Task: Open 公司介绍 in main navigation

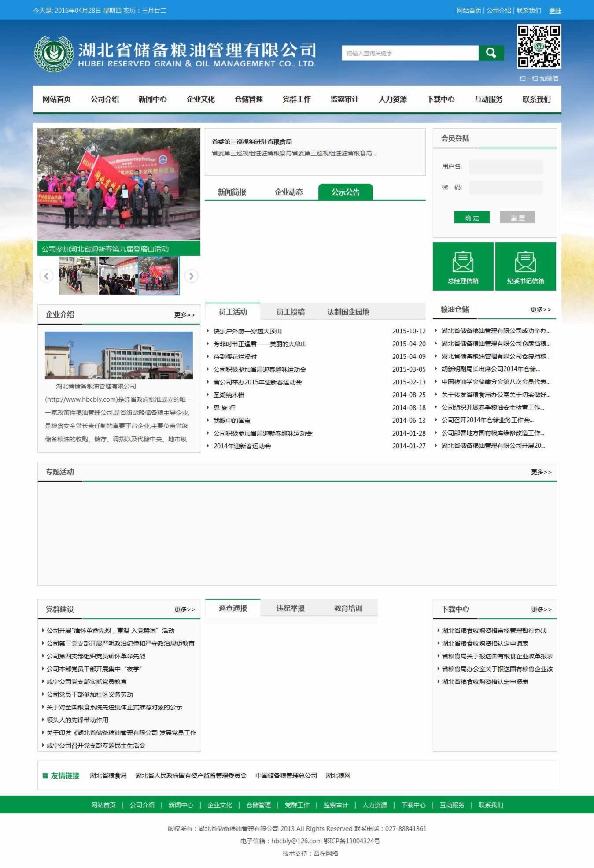Action: coord(105,99)
